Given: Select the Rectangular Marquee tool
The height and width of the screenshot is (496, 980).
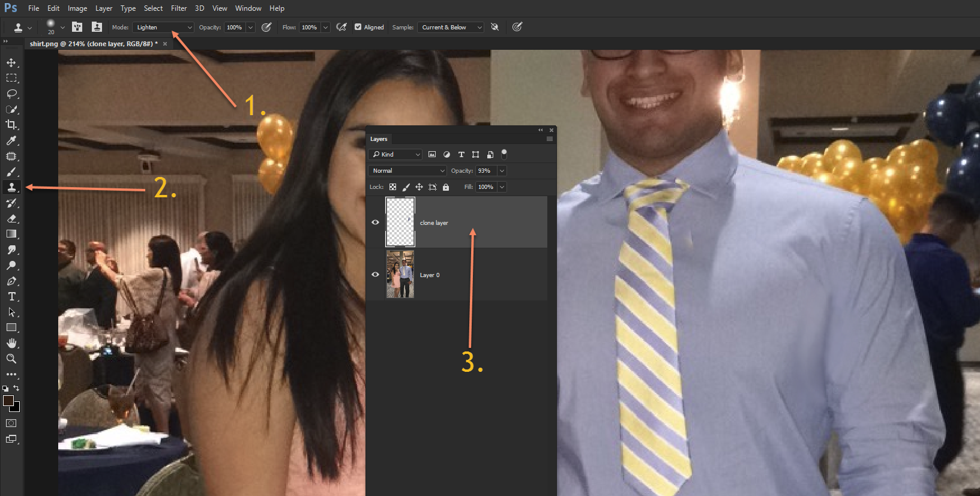Looking at the screenshot, I should coord(11,78).
